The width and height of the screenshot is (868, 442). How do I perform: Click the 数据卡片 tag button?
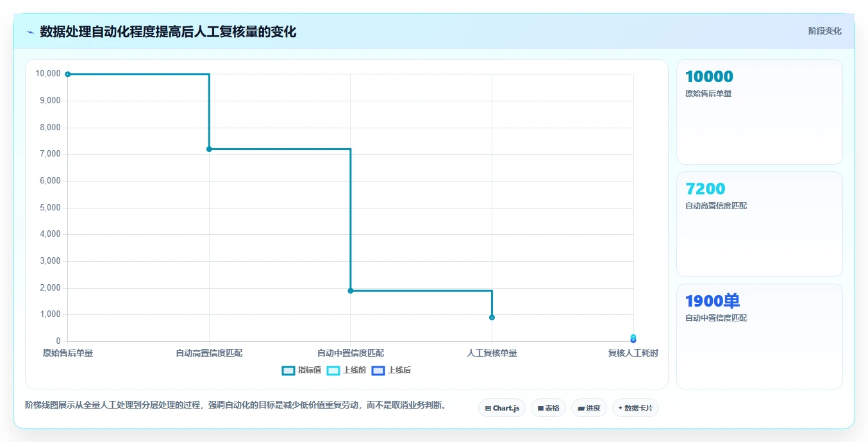(635, 408)
